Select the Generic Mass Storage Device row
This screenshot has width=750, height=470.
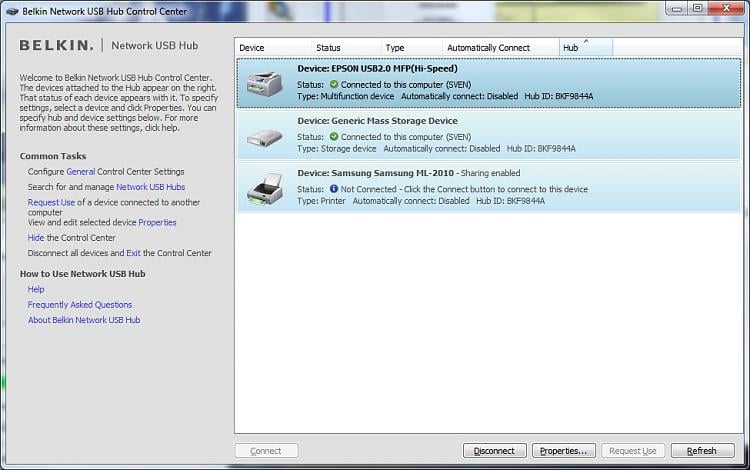(488, 135)
